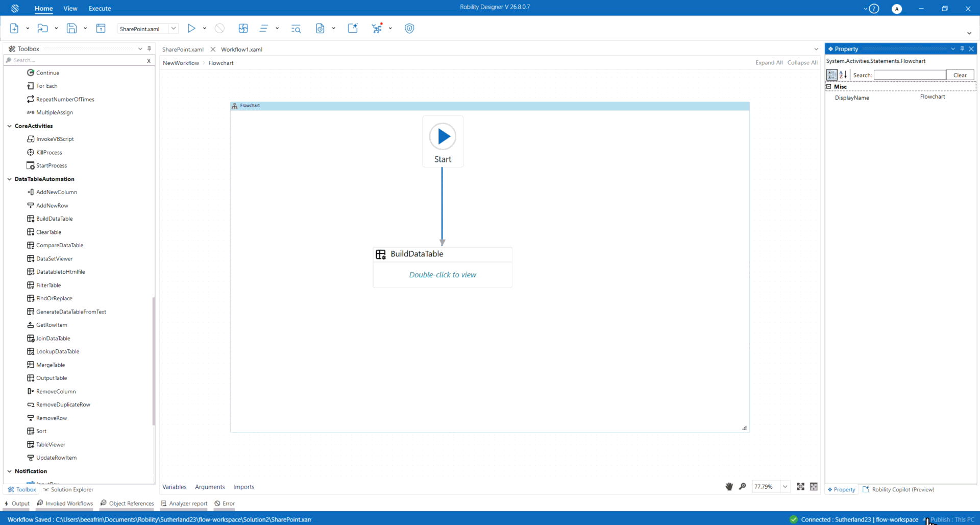Open the Arguments panel

(210, 487)
